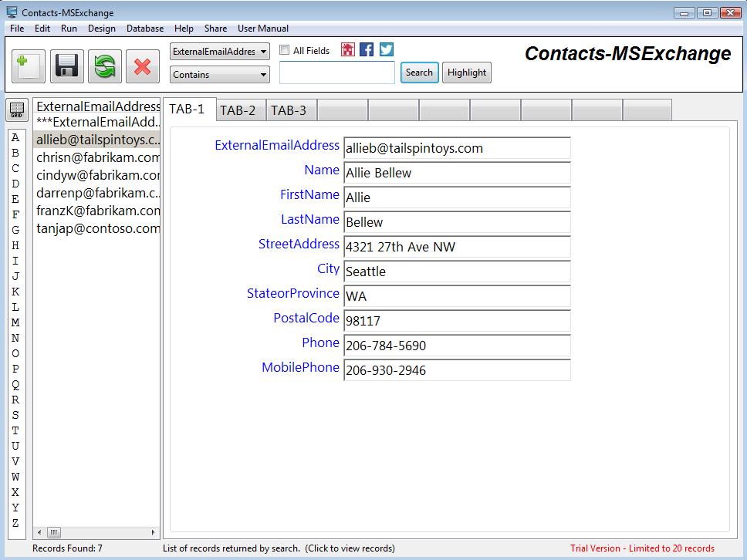Filter records by letter F

coord(15,214)
